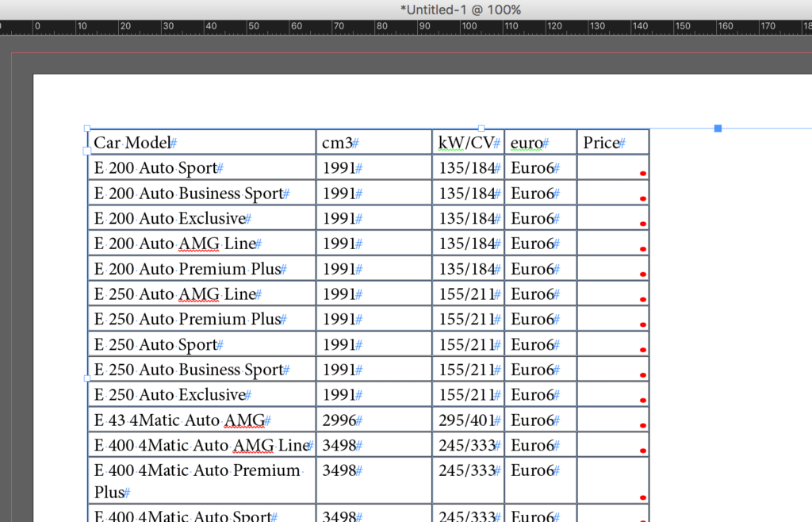
Task: Click the red overflow dot in E 250 Auto Exclusive price cell
Action: coord(642,399)
